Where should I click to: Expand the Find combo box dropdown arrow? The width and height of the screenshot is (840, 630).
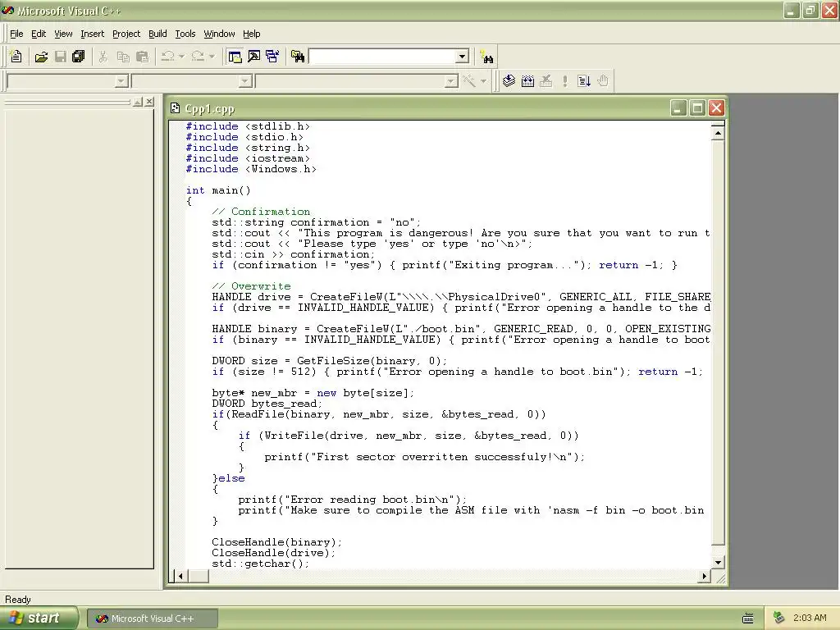click(462, 57)
